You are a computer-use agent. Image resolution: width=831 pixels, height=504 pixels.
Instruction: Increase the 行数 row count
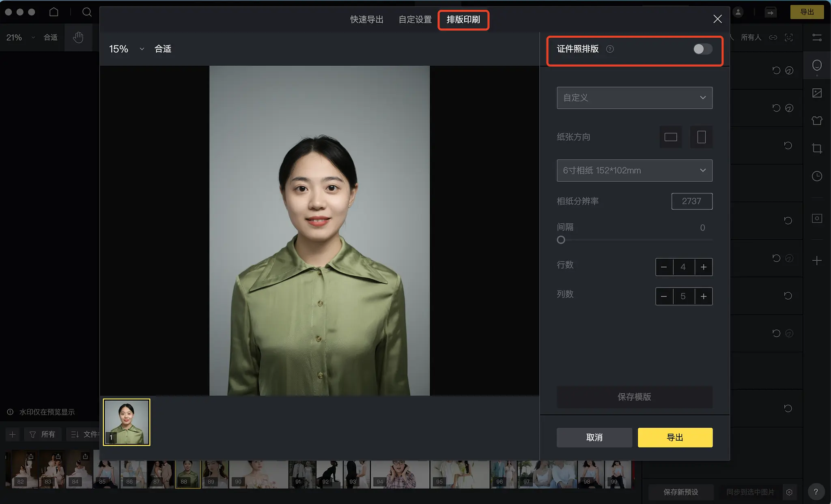click(x=704, y=267)
